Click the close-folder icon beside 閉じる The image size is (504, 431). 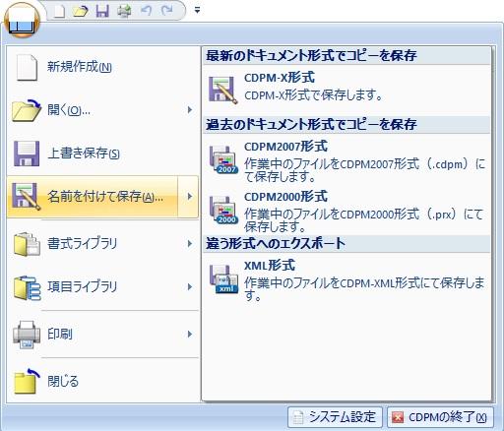pyautogui.click(x=27, y=381)
